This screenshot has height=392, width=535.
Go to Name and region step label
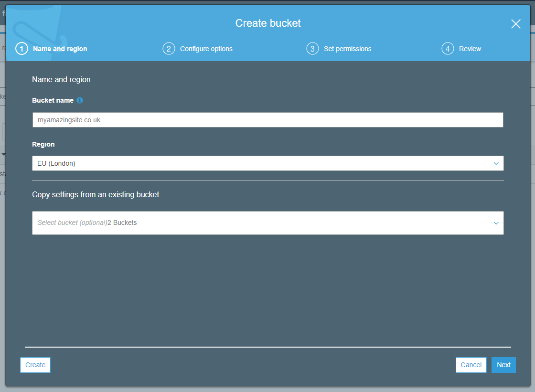coord(60,49)
